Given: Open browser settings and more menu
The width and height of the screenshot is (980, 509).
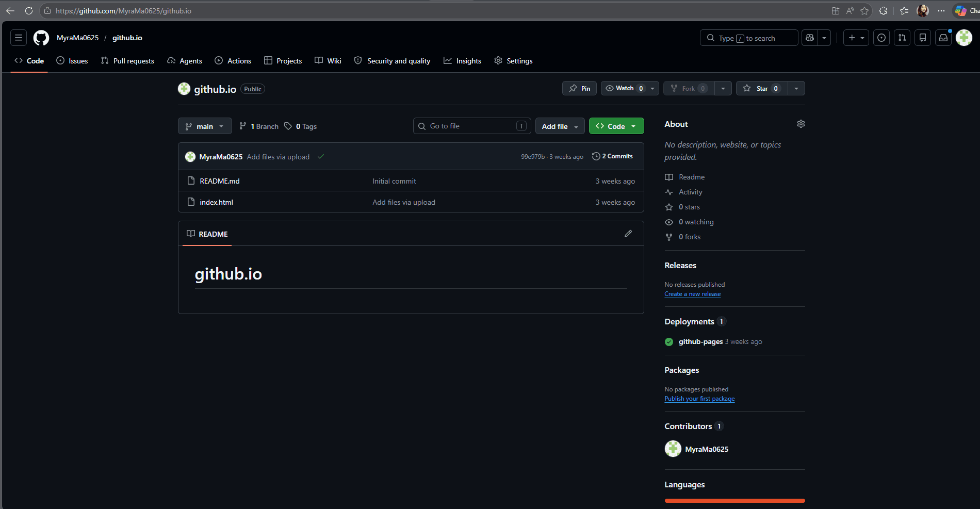Looking at the screenshot, I should point(941,10).
